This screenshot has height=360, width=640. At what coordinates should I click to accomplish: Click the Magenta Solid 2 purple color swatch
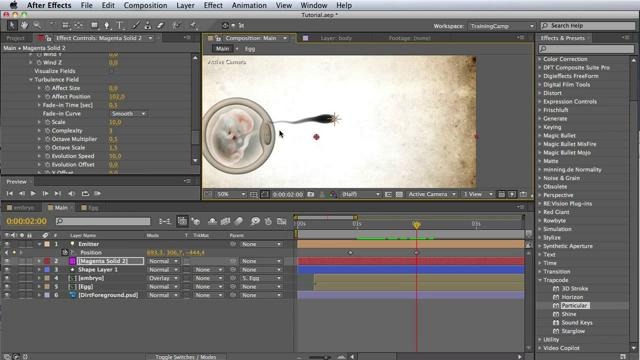(73, 261)
